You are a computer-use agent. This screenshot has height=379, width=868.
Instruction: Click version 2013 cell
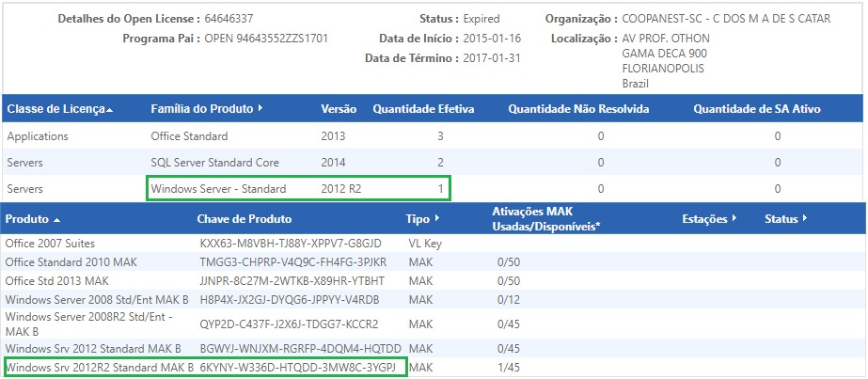click(x=333, y=136)
